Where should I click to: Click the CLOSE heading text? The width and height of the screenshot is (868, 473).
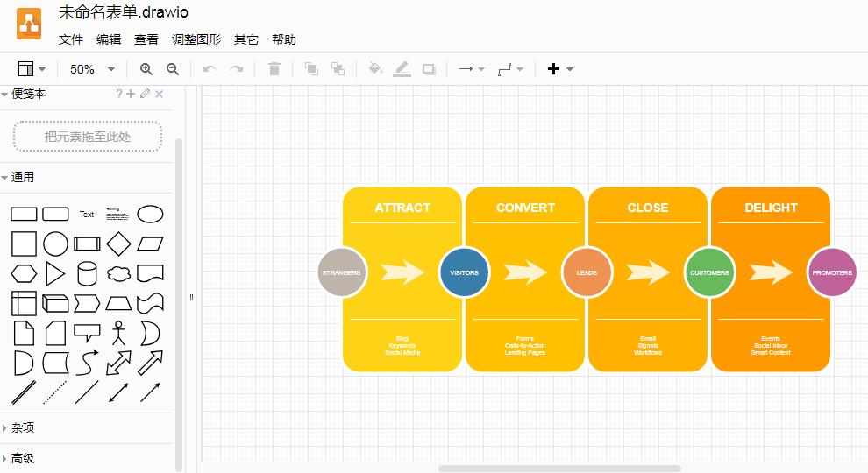(x=648, y=208)
